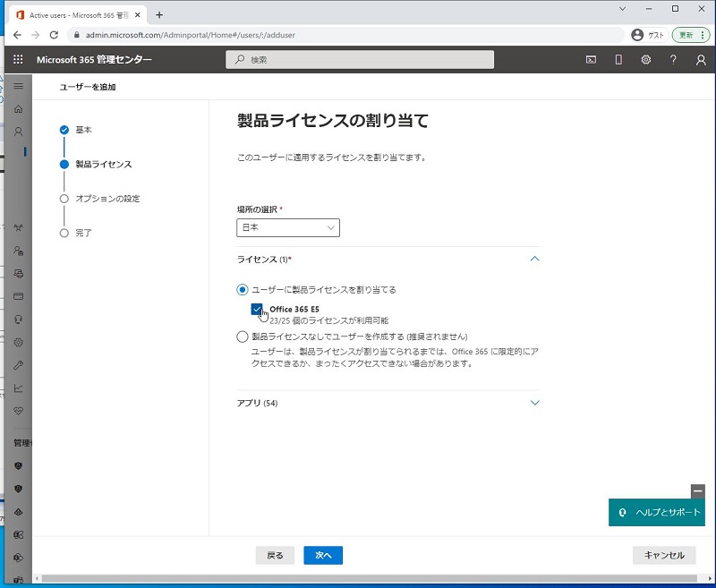Open Health via the heart icon

pos(18,411)
